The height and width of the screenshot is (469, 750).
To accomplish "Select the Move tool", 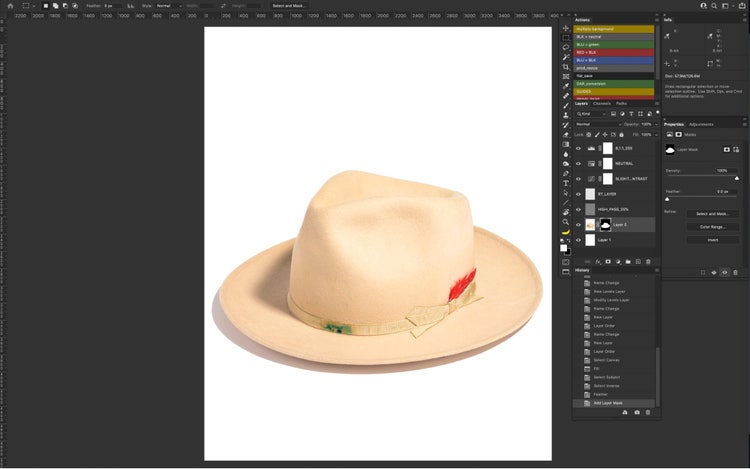I will pos(566,28).
